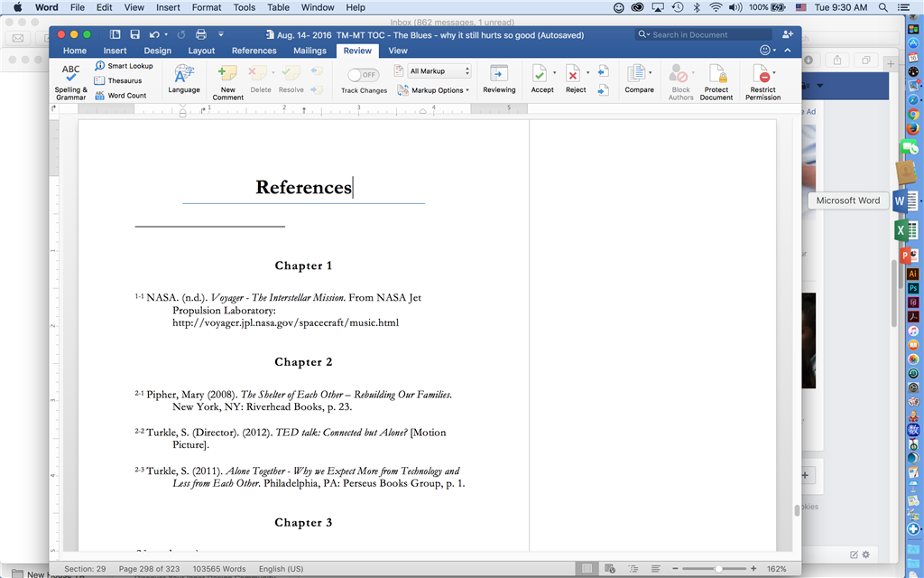Click the Undo arrow icon
The image size is (924, 578).
pos(154,35)
